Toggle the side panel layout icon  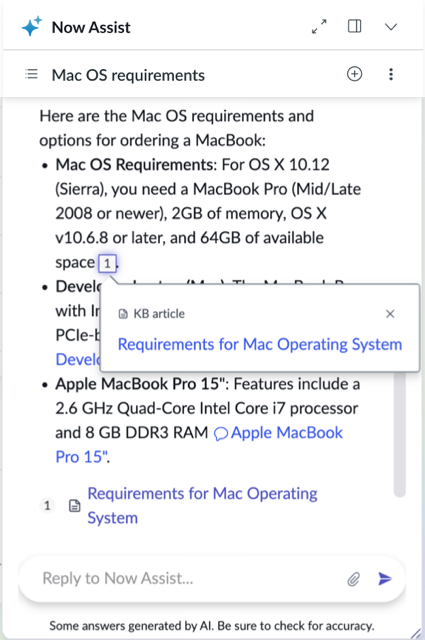(x=354, y=27)
